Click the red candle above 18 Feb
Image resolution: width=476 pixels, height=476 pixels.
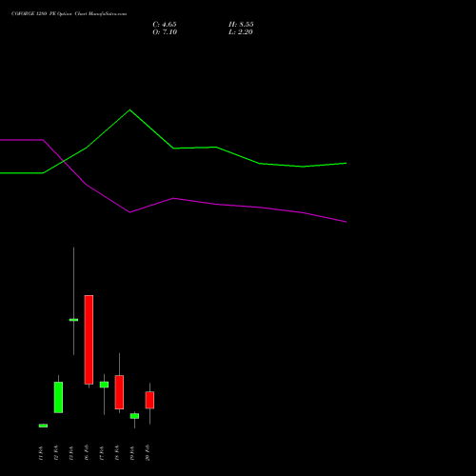(119, 392)
